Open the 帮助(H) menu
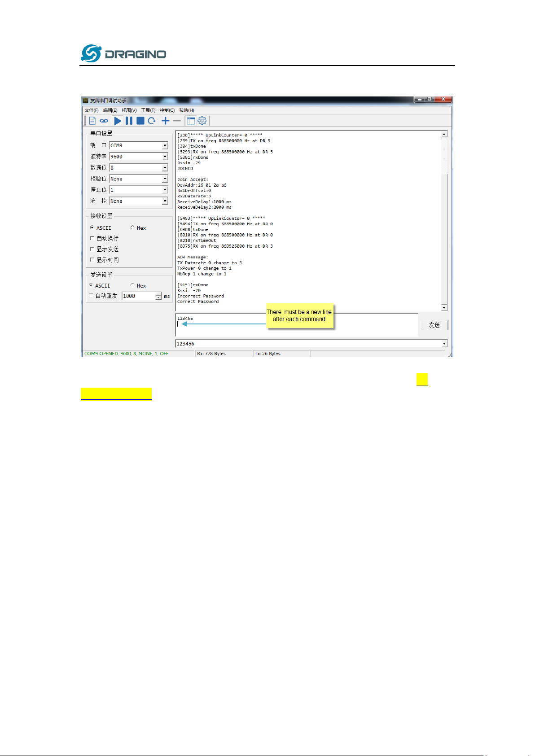The width and height of the screenshot is (535, 756). coord(187,110)
